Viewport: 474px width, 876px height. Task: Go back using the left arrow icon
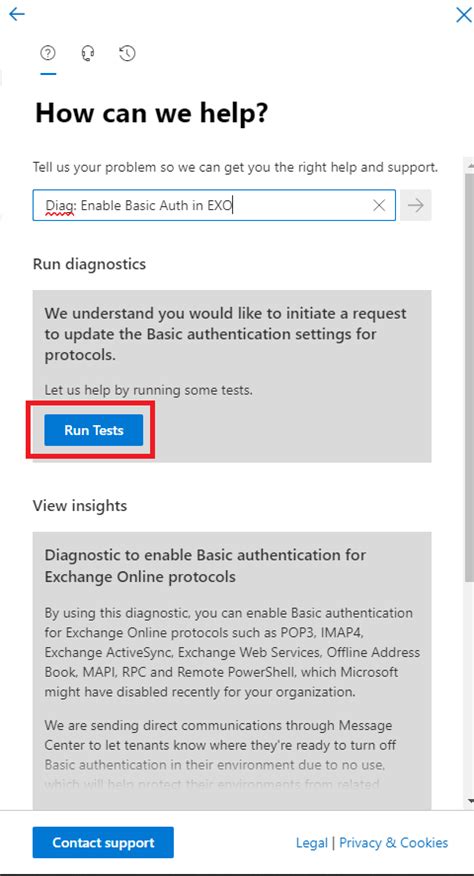click(17, 14)
